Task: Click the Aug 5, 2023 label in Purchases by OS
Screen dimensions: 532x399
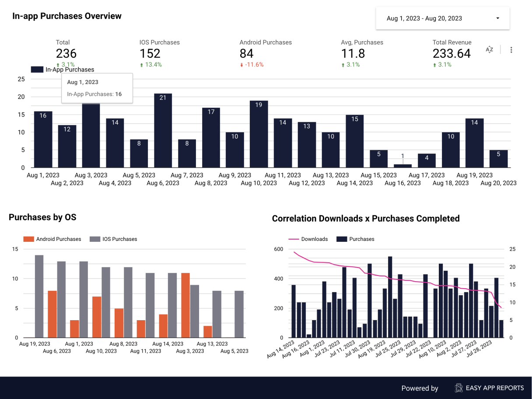Action: [234, 351]
